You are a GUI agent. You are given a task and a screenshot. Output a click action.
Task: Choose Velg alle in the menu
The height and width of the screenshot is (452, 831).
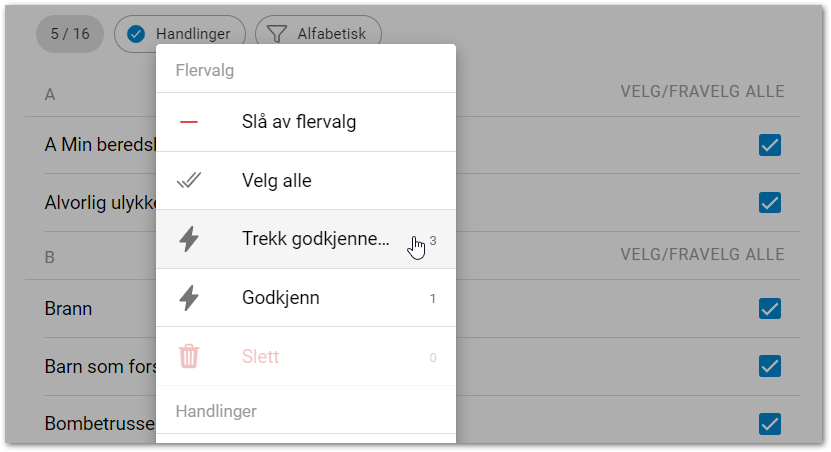(x=277, y=181)
